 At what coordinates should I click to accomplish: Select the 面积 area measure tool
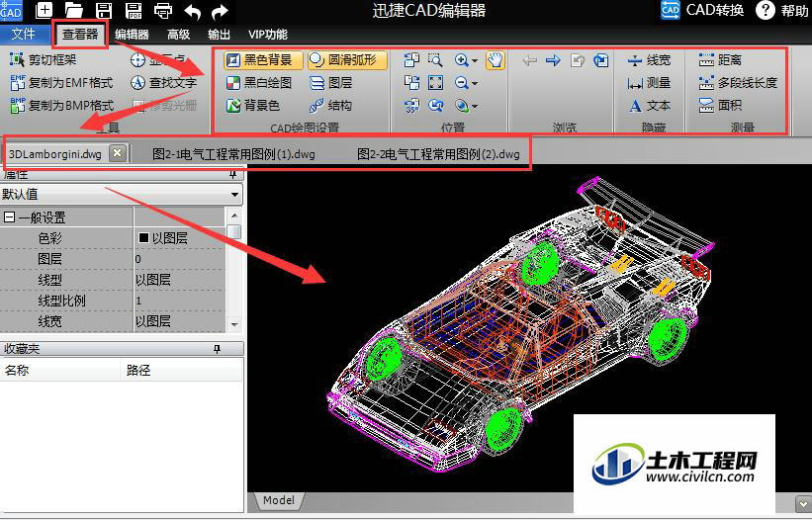click(720, 106)
